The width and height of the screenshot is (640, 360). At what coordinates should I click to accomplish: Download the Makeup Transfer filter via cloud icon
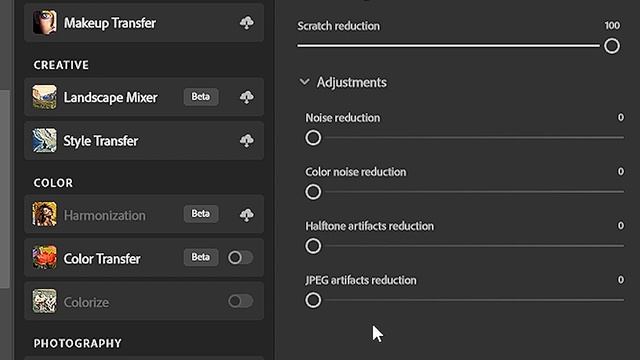click(x=247, y=23)
